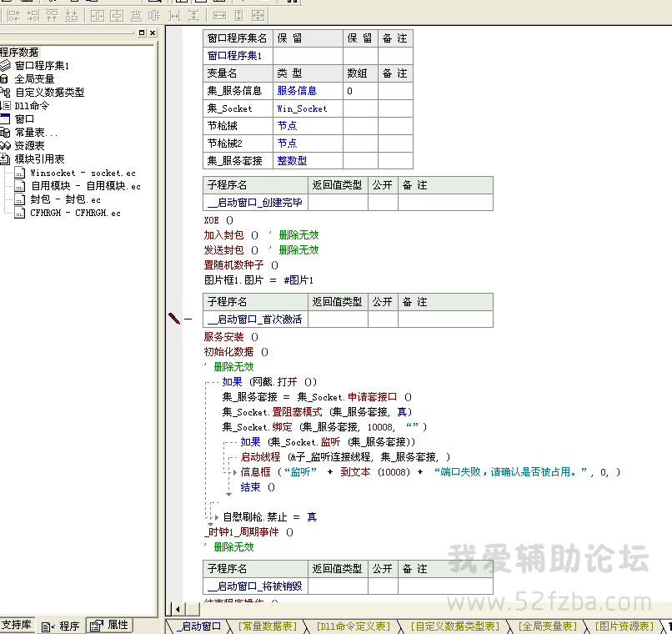Click the 全局变量 database icon

4,79
